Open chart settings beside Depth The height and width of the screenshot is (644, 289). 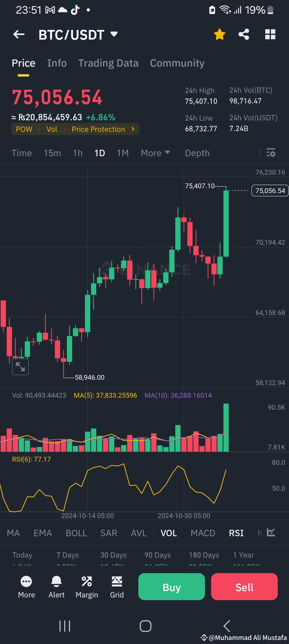[271, 153]
